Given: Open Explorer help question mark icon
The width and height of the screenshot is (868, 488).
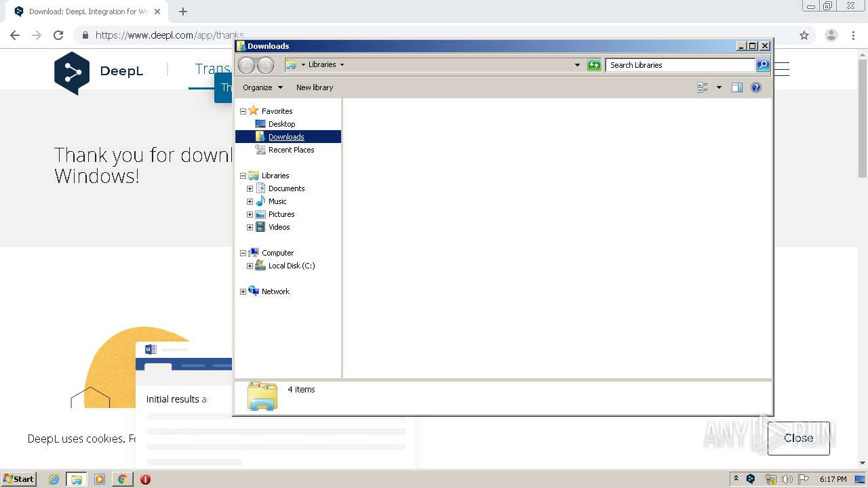Looking at the screenshot, I should (x=756, y=87).
